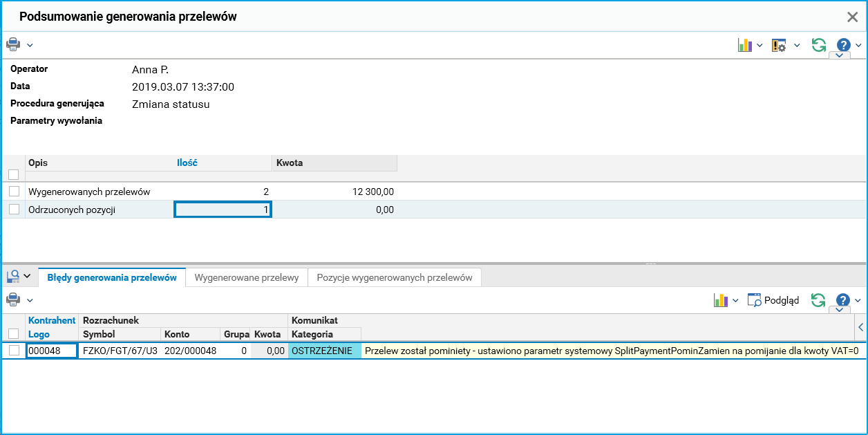
Task: Select the Wygenerowanych przelewów row text
Action: pyautogui.click(x=89, y=192)
